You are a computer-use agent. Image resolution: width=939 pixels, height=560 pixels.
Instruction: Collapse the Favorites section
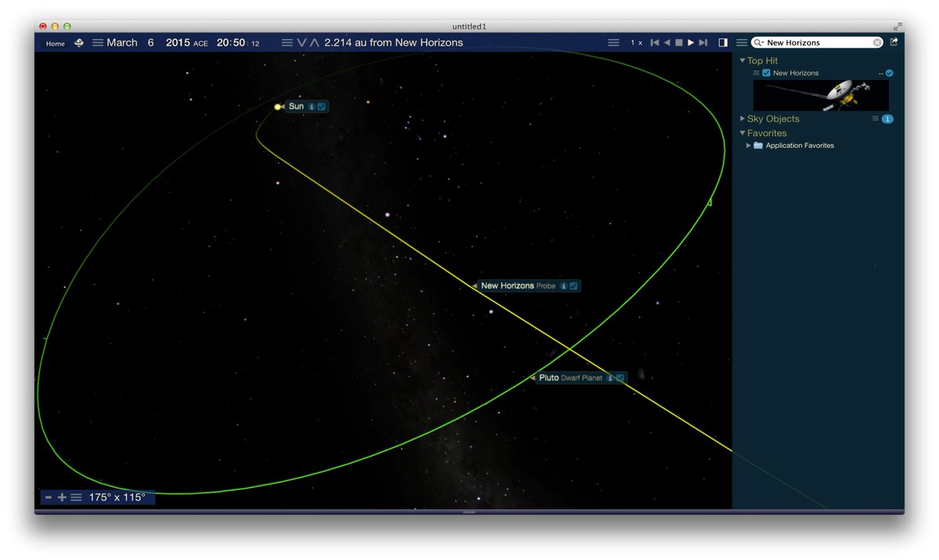point(743,133)
